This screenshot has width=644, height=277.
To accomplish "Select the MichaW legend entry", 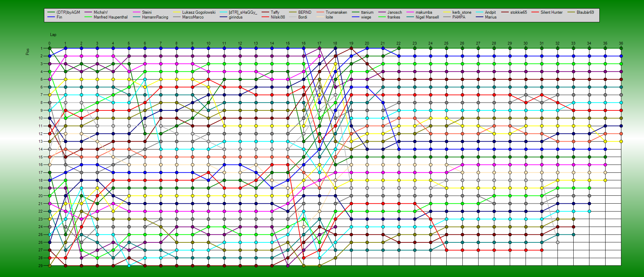I will (101, 12).
